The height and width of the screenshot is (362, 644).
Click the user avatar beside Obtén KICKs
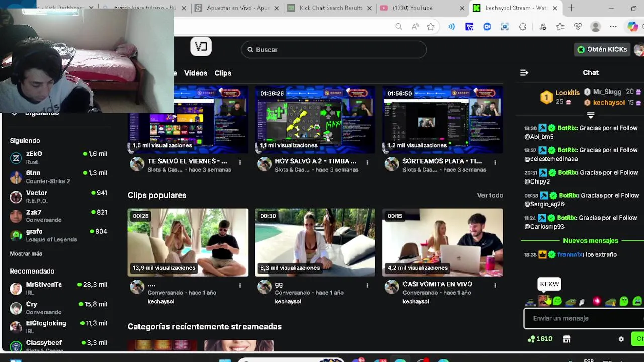click(639, 49)
